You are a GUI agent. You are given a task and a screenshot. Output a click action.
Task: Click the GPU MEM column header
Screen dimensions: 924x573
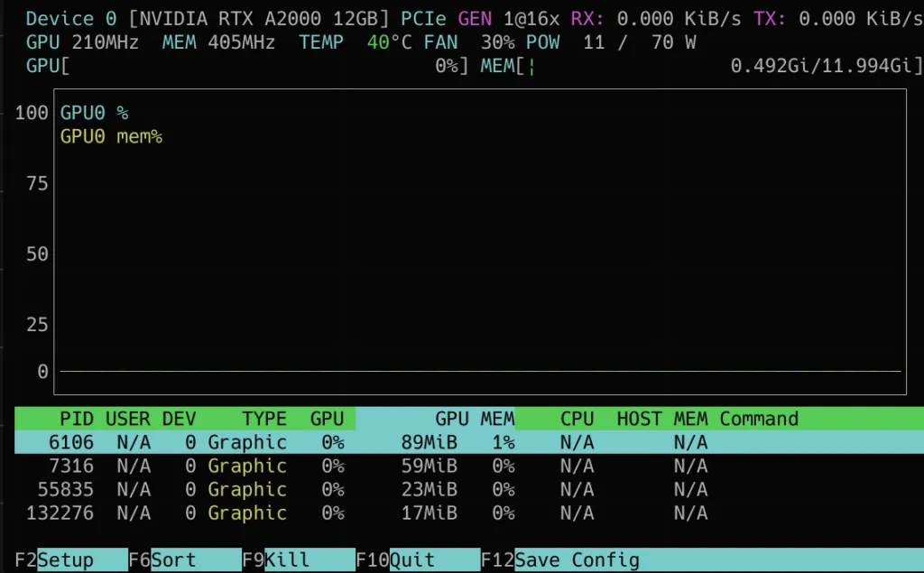[475, 419]
